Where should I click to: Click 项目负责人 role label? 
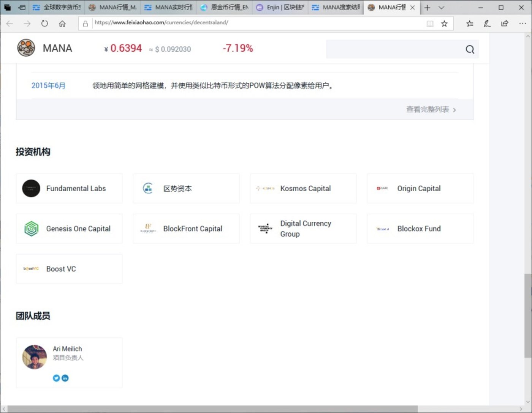click(x=68, y=358)
